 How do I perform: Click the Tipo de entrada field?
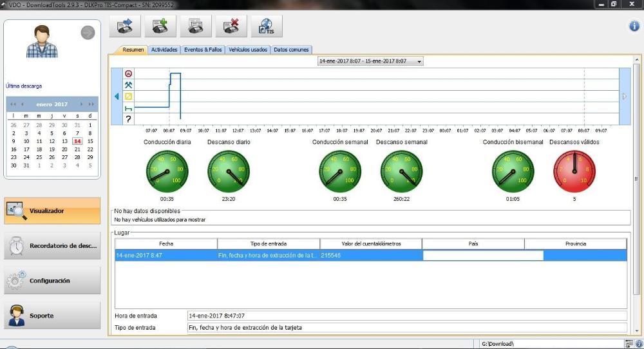(x=407, y=328)
